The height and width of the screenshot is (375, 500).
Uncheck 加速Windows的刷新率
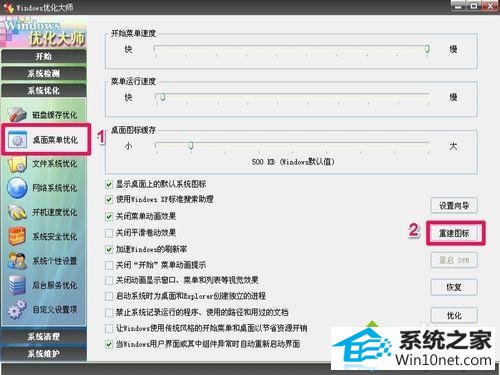coord(109,249)
